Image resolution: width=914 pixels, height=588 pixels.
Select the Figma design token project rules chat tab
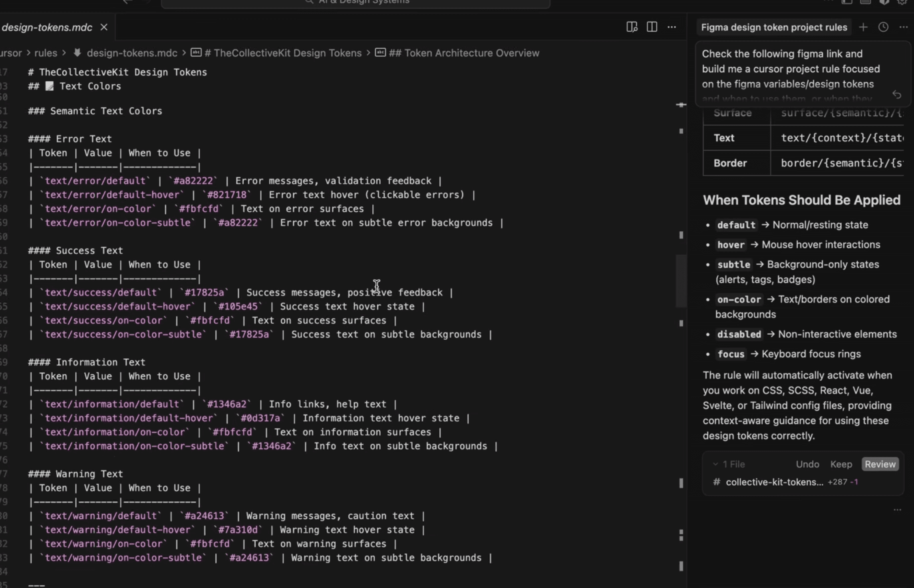click(x=774, y=27)
